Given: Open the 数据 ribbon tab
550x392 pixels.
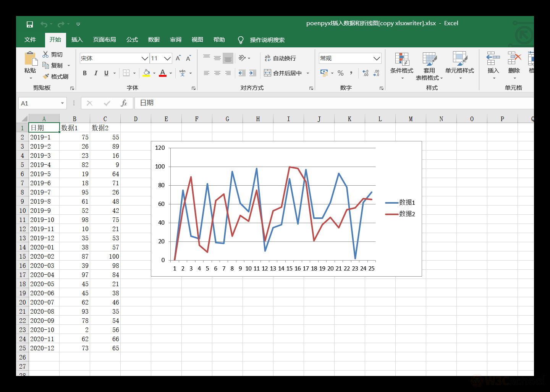Looking at the screenshot, I should [x=154, y=39].
